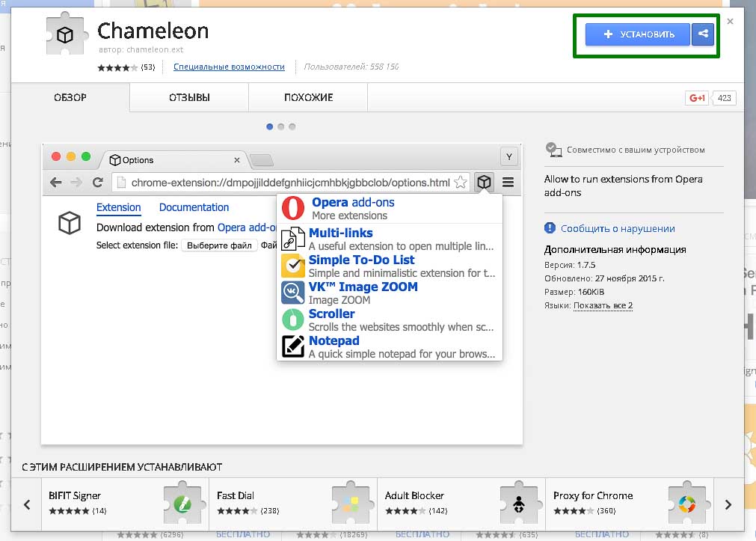Open the Показать все 2 languages link
This screenshot has height=541, width=756.
coord(603,305)
